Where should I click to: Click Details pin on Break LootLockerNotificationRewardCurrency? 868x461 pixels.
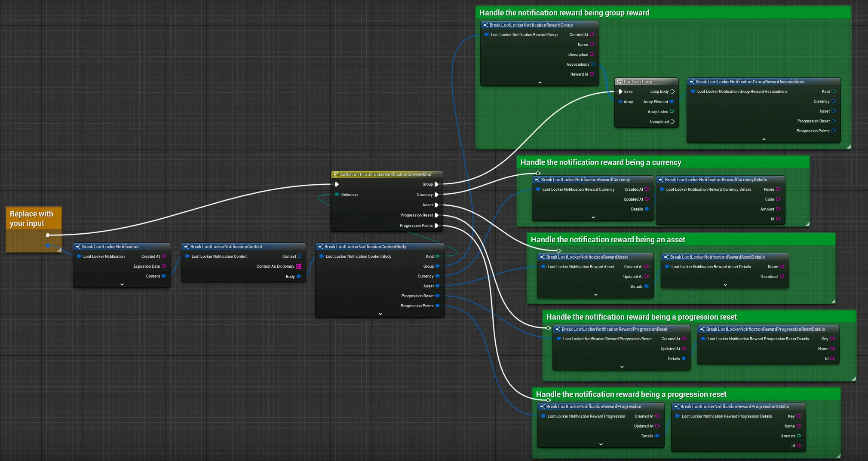tap(647, 209)
